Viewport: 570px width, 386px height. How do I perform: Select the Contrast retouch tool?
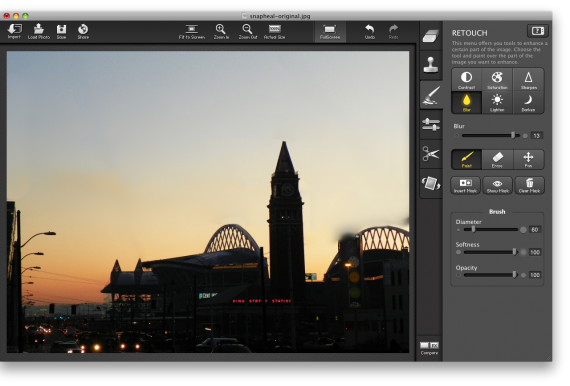(466, 80)
